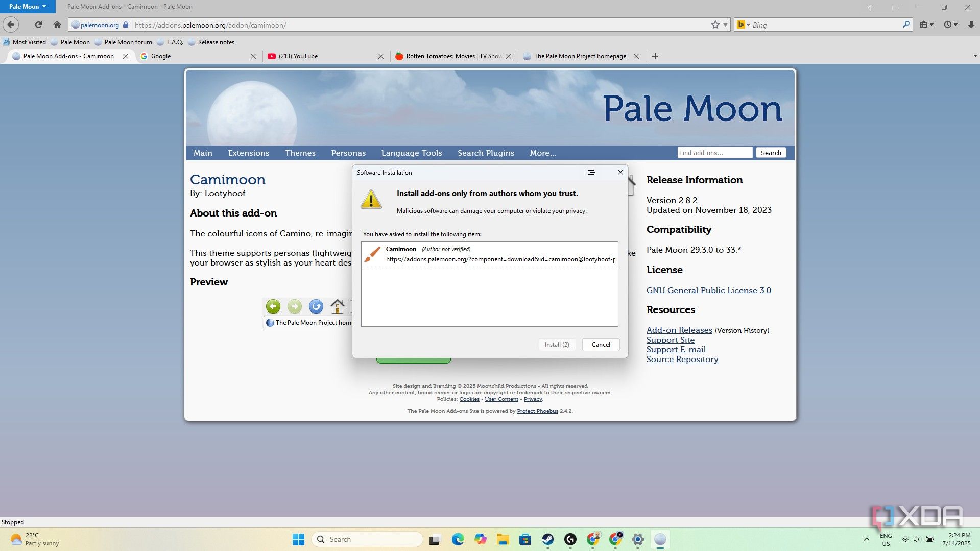Open a new tab with the plus button
The height and width of the screenshot is (551, 980).
[655, 56]
